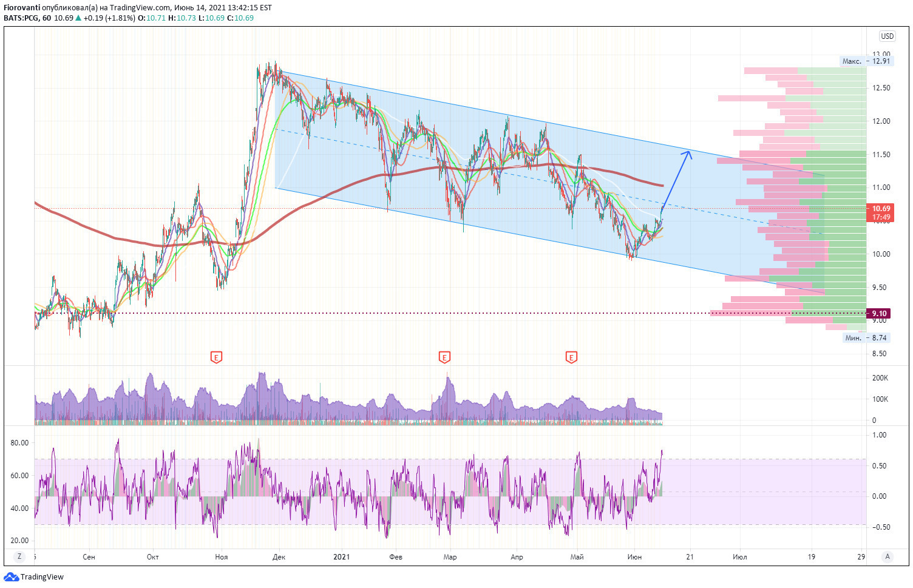Screen dimensions: 913x588
Task: Click the Июн label on the time axis
Action: [634, 557]
